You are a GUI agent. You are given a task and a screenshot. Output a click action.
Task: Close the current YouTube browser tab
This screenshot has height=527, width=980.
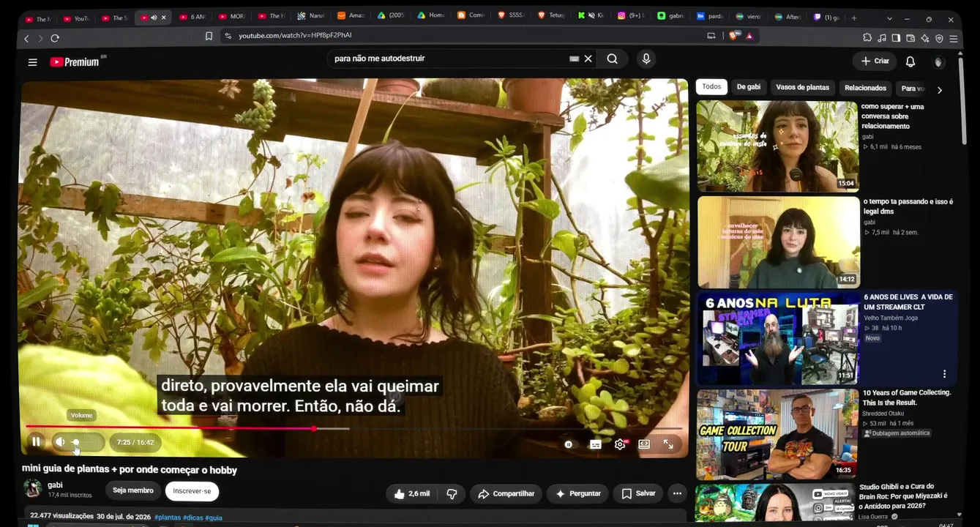click(x=164, y=18)
